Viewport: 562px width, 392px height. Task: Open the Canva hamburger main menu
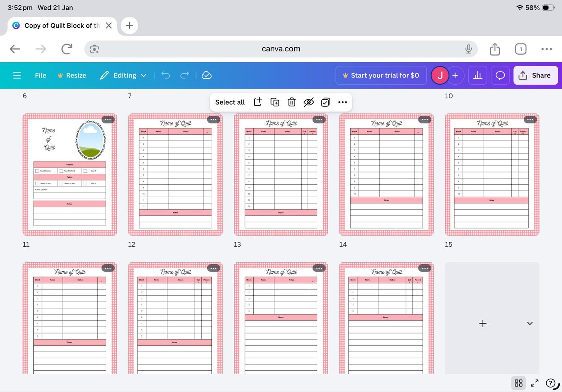click(17, 75)
